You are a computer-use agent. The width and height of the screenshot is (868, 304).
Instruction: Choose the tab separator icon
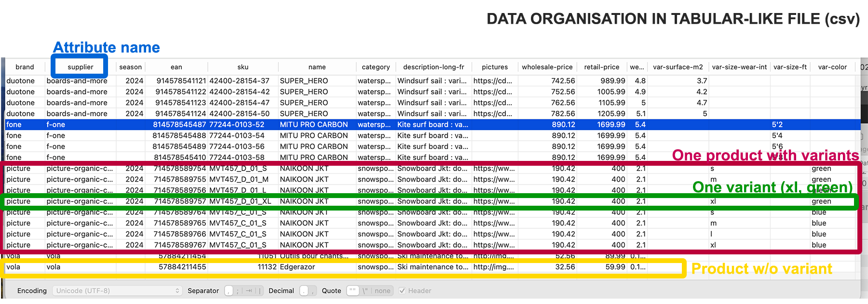249,291
